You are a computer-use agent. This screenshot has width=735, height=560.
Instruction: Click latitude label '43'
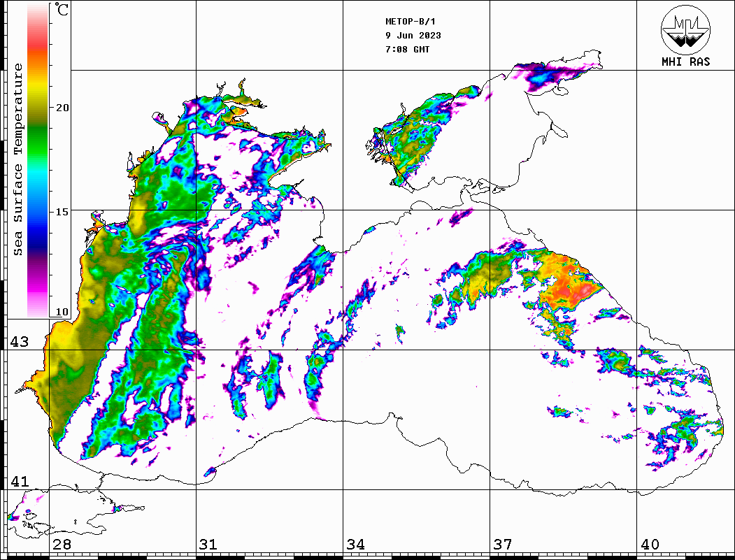pyautogui.click(x=20, y=342)
